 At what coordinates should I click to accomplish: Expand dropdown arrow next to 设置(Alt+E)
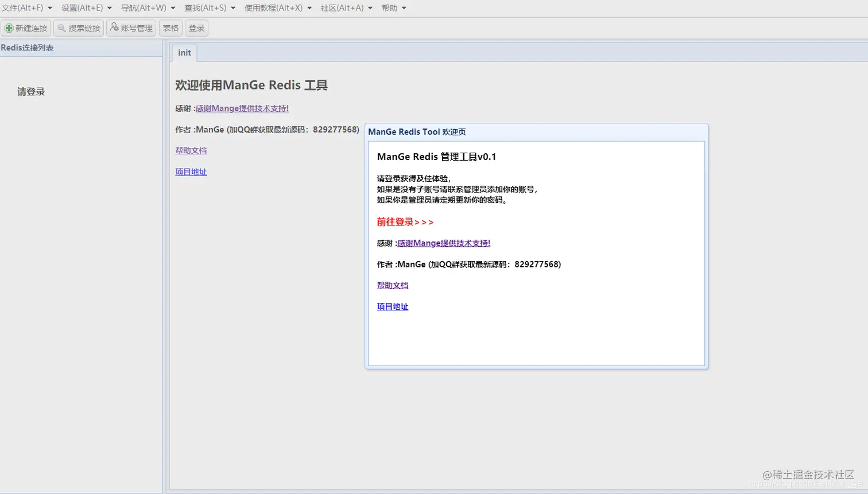pos(110,8)
